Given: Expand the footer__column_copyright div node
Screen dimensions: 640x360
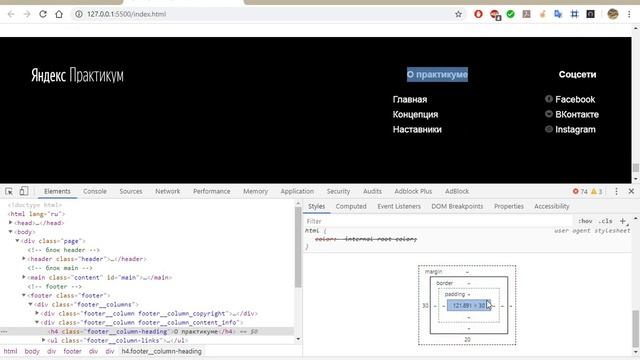Looking at the screenshot, I should pyautogui.click(x=37, y=313).
